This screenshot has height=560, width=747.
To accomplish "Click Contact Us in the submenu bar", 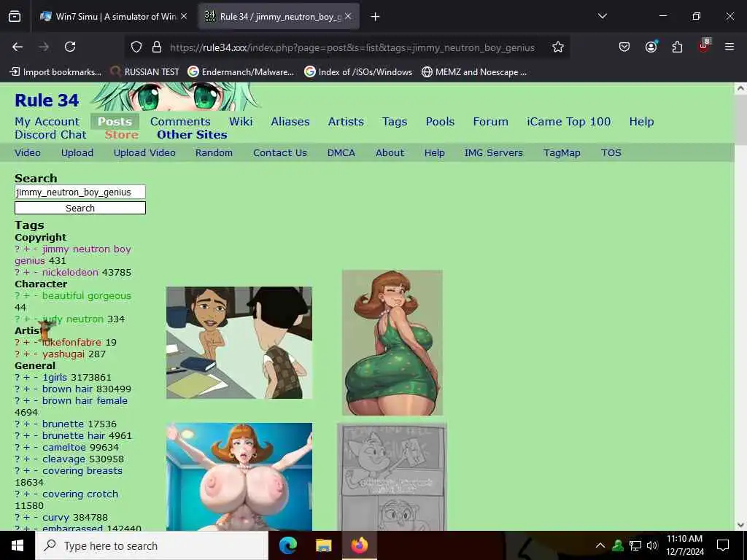I will click(x=280, y=153).
